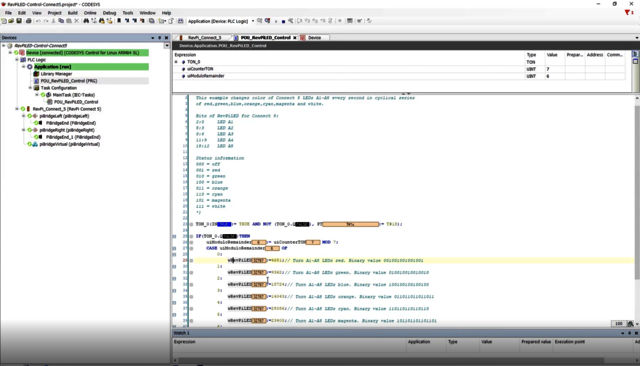Stop the application with the square icon
The height and width of the screenshot is (366, 640).
[283, 21]
